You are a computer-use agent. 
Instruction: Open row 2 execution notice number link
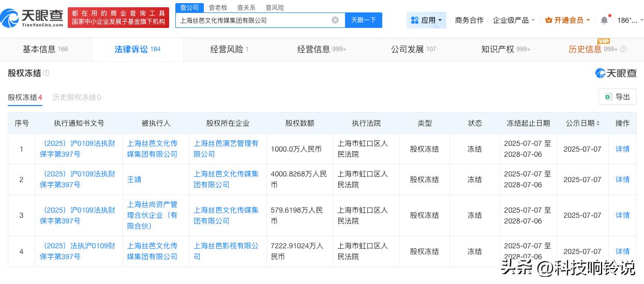[78, 180]
